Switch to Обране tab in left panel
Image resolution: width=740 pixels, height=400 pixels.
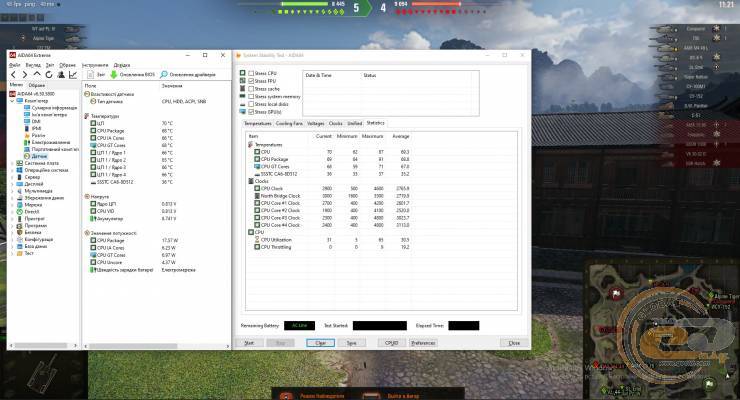pyautogui.click(x=37, y=85)
